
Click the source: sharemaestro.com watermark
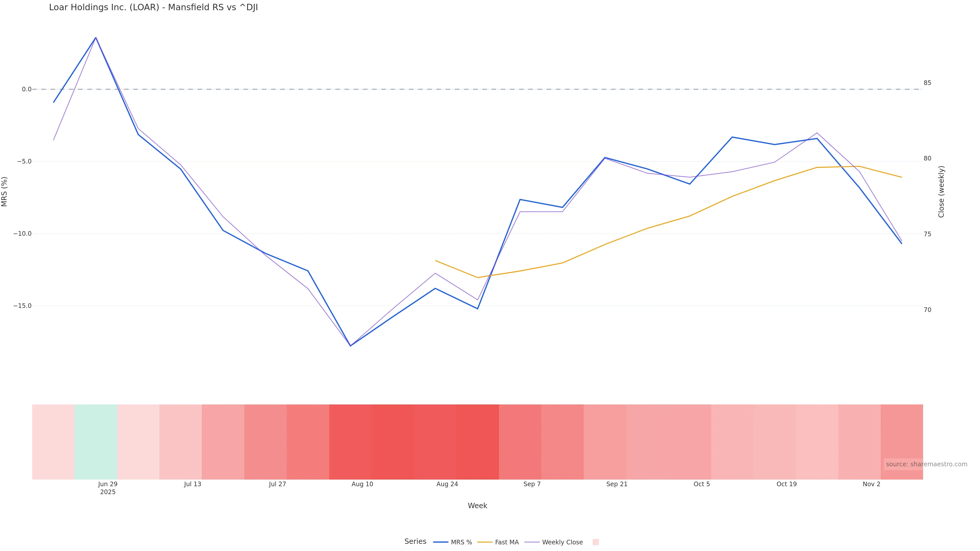coord(926,464)
